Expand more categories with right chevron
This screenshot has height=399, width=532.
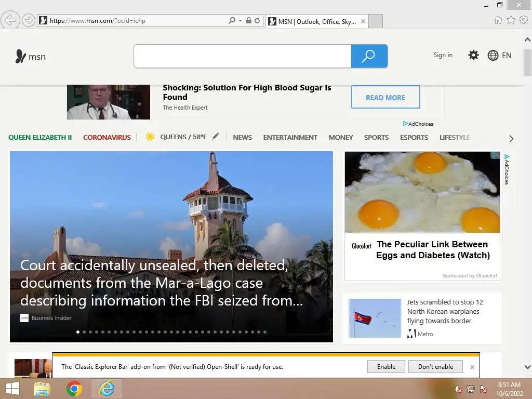click(x=511, y=138)
